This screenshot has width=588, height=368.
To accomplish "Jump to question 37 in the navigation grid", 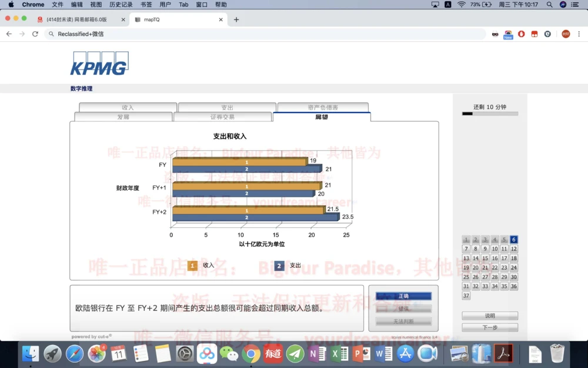I will 466,296.
